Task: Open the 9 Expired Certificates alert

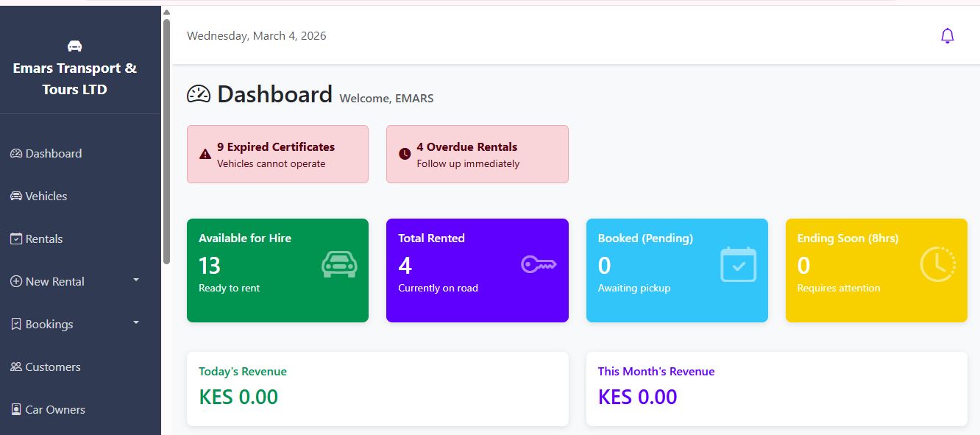Action: pyautogui.click(x=277, y=154)
